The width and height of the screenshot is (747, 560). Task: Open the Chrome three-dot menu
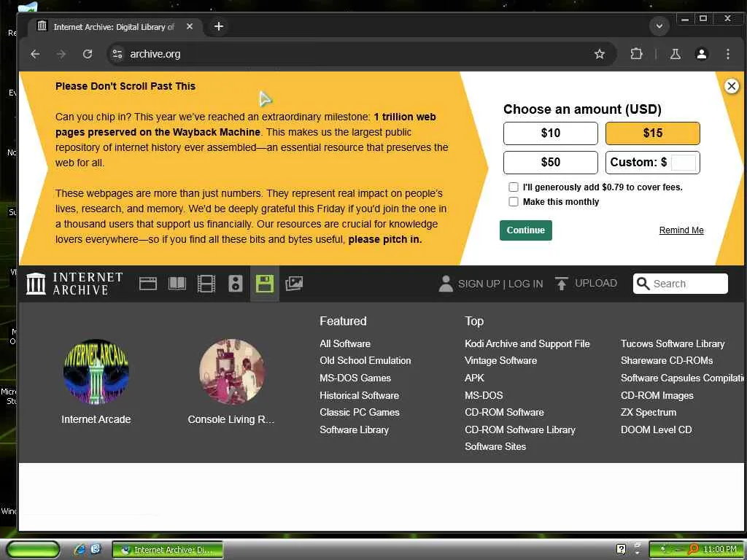tap(728, 54)
